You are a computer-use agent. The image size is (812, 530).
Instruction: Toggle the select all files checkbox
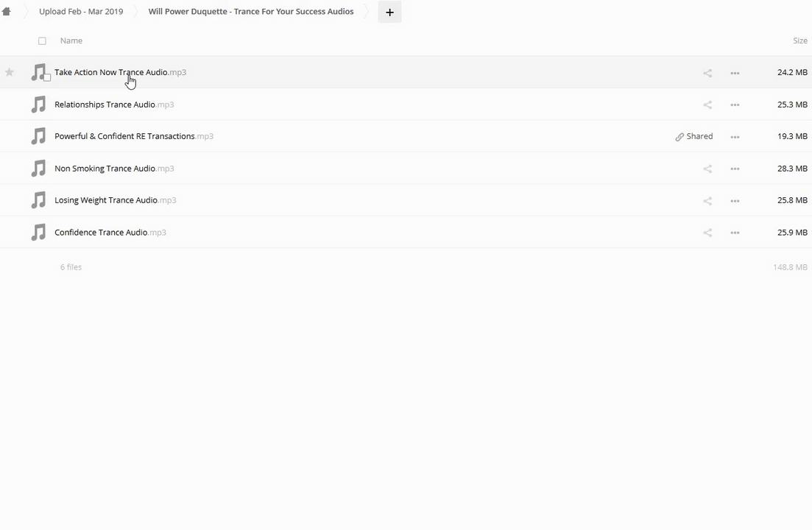[x=42, y=41]
